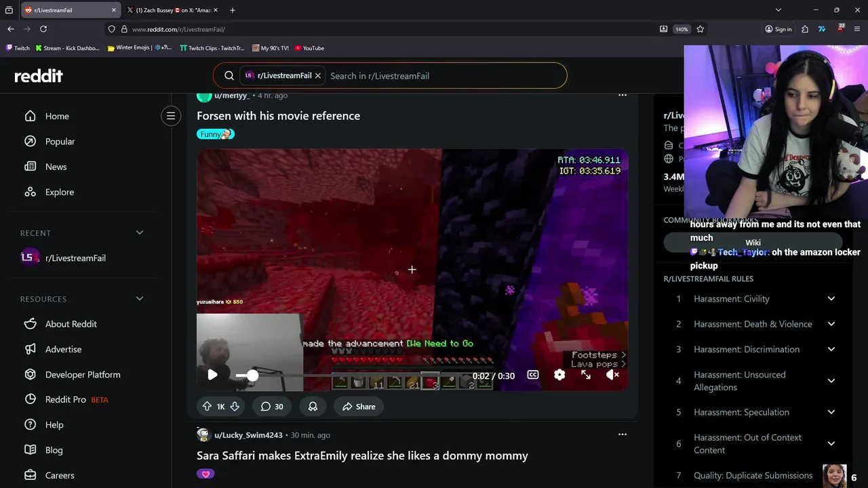The width and height of the screenshot is (868, 488).
Task: Go back to the previous page
Action: pos(10,29)
